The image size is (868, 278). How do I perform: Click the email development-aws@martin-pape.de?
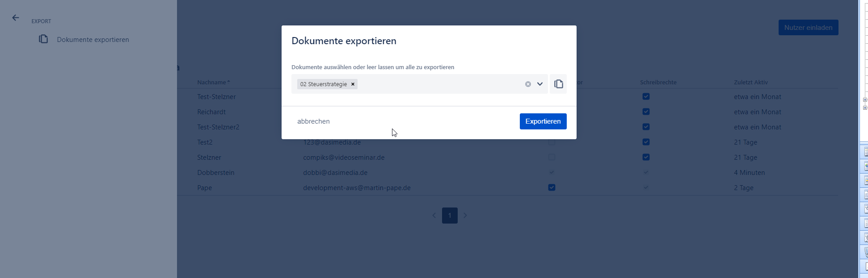point(357,188)
